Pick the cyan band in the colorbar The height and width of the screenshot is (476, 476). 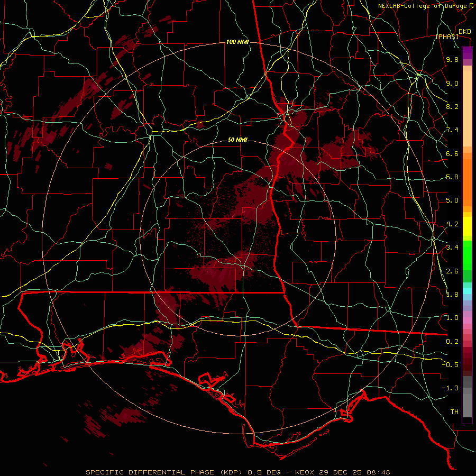tap(467, 291)
